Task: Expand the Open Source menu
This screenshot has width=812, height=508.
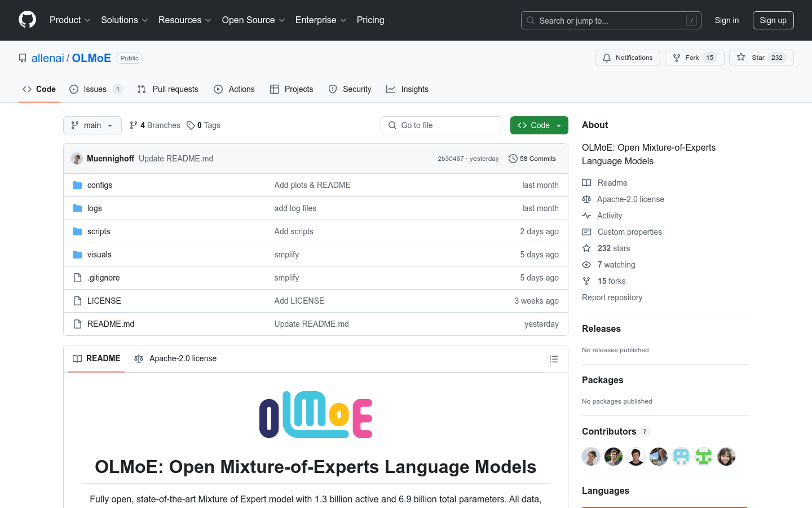Action: [254, 20]
